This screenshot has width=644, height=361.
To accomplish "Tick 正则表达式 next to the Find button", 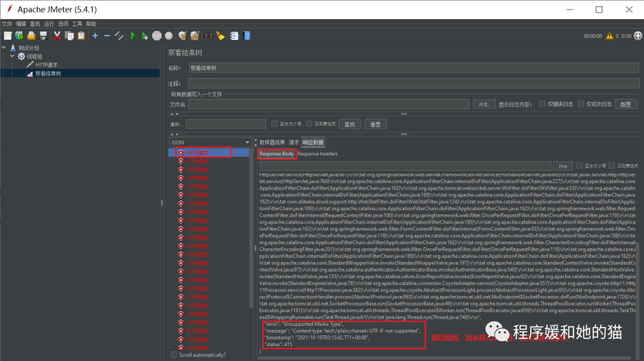I will pos(612,166).
